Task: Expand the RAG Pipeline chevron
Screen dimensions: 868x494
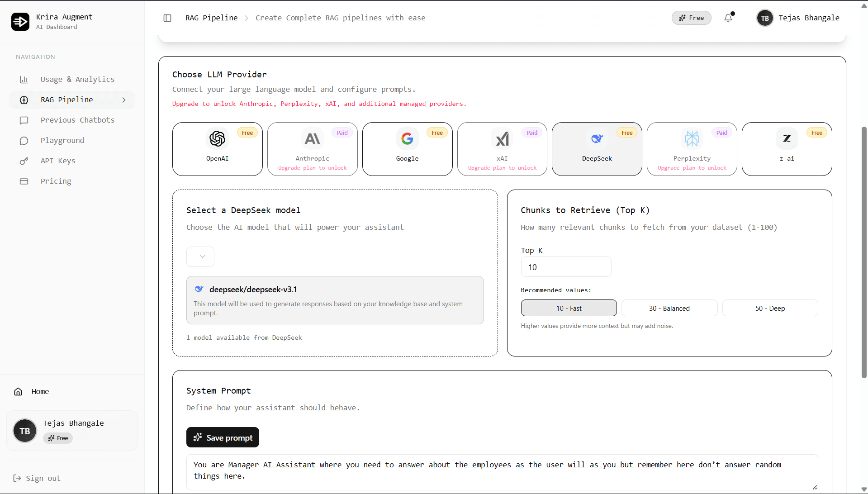Action: 124,100
